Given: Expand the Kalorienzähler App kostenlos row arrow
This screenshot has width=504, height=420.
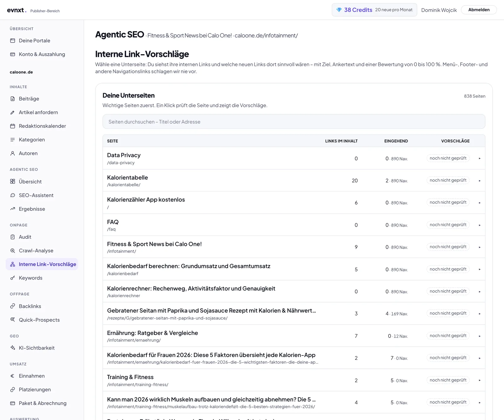Looking at the screenshot, I should click(479, 203).
